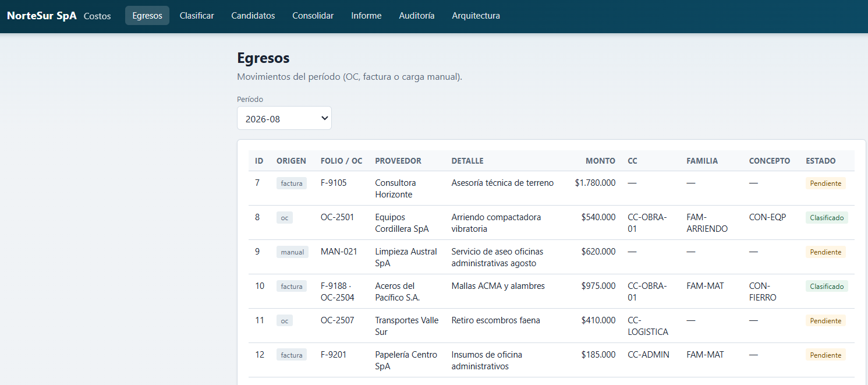Click detail Mallas ACMA y alambres
This screenshot has width=868, height=385.
click(498, 286)
